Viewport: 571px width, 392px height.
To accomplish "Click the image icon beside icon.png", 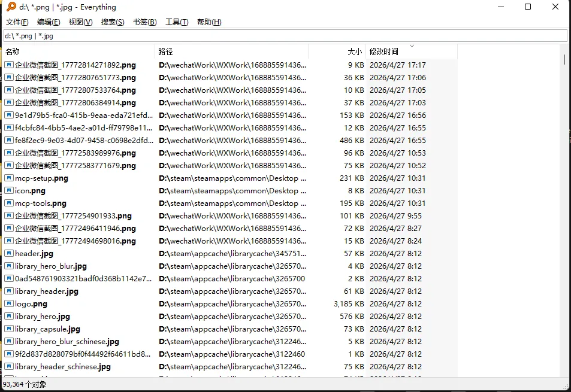I will (x=9, y=191).
